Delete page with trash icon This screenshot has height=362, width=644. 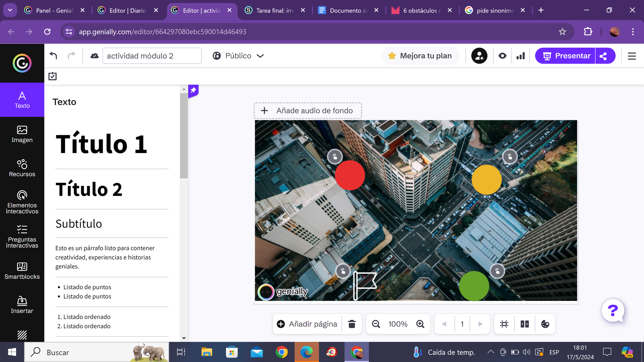352,324
